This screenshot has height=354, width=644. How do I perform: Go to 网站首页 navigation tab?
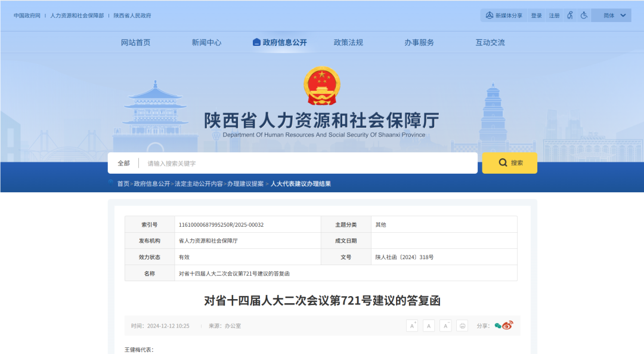click(x=135, y=42)
